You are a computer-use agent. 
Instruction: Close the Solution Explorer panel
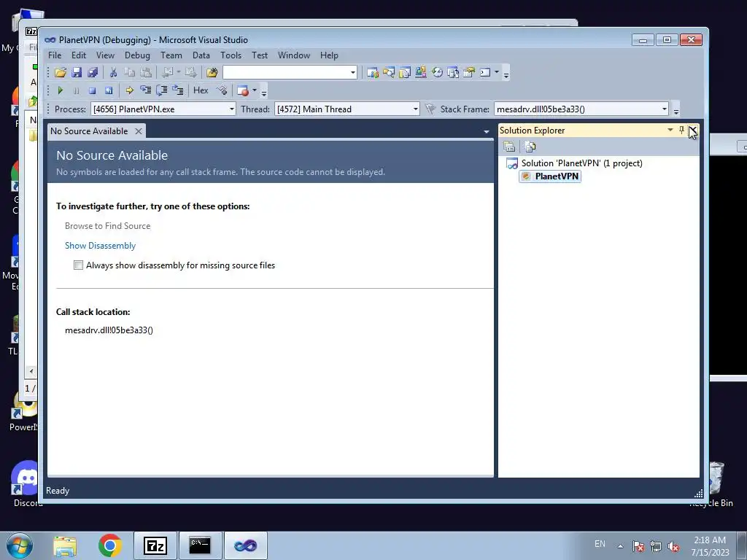point(693,130)
